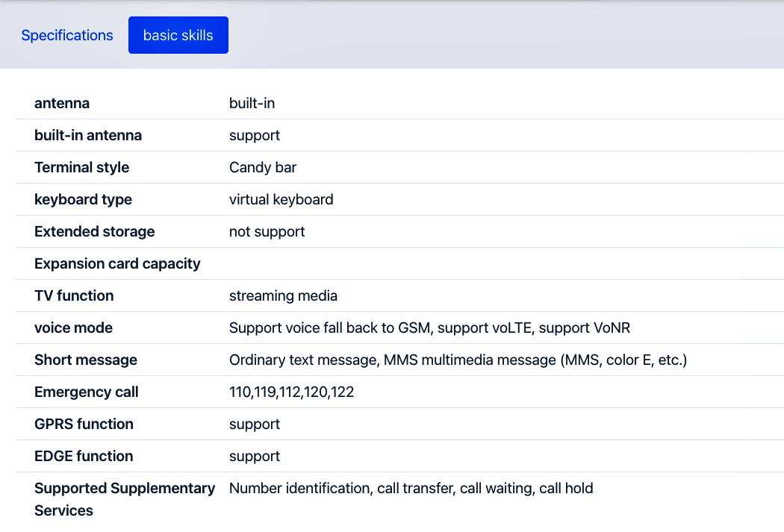Screen dimensions: 784x532
Task: Select the Candy bar value
Action: pos(263,167)
